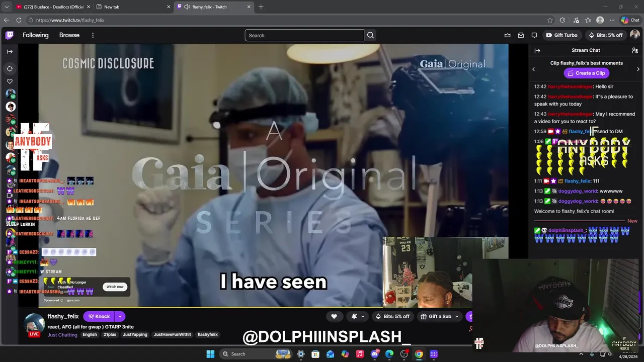
Task: Open the browser Extensions puzzle icon
Action: [562, 20]
